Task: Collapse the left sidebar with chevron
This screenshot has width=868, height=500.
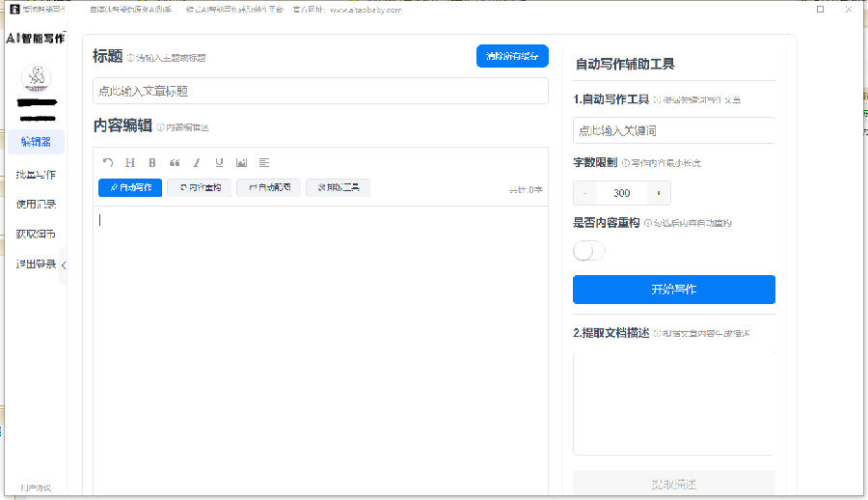Action: tap(64, 264)
